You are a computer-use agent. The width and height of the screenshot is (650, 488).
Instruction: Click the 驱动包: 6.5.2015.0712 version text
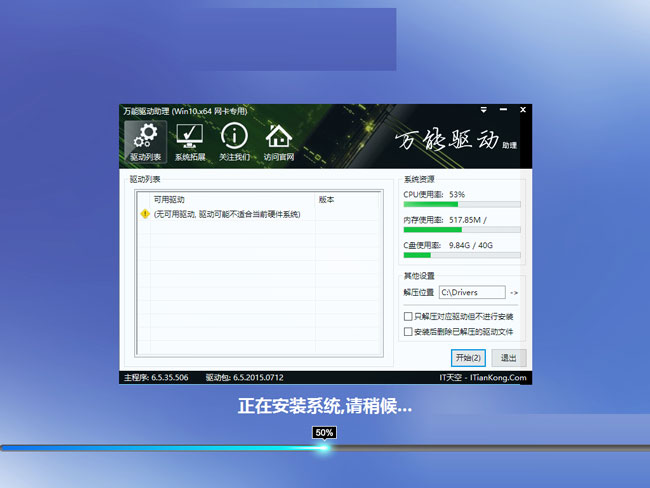245,378
